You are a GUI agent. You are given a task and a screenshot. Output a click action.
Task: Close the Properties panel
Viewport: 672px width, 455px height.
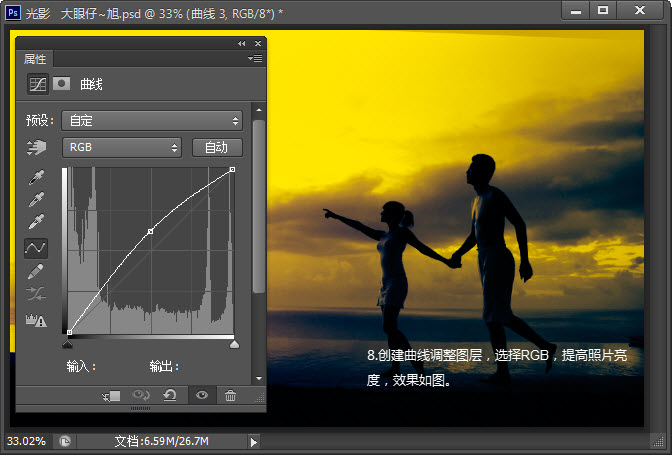tap(258, 44)
